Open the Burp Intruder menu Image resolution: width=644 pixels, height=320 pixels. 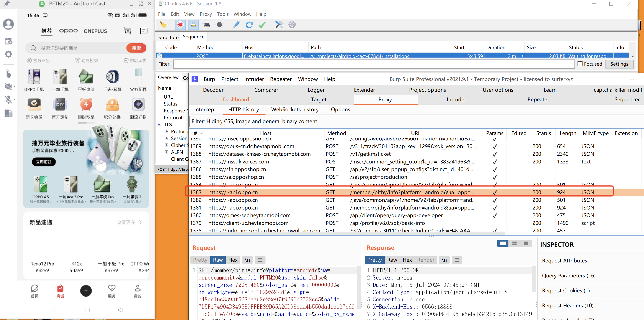254,79
